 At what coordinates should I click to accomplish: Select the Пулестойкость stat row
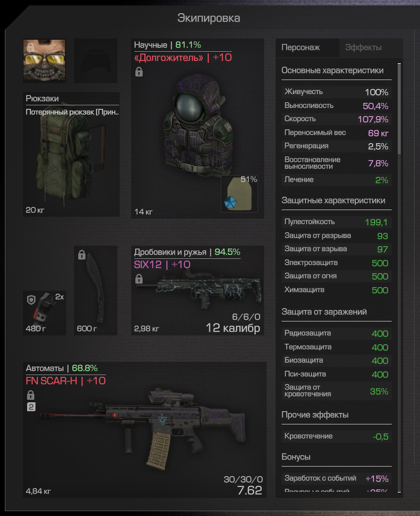[336, 222]
